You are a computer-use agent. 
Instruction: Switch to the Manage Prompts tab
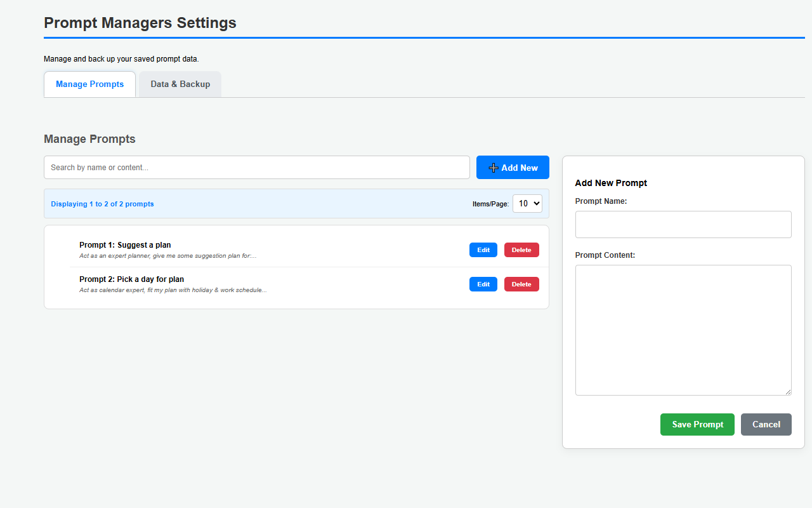click(89, 84)
